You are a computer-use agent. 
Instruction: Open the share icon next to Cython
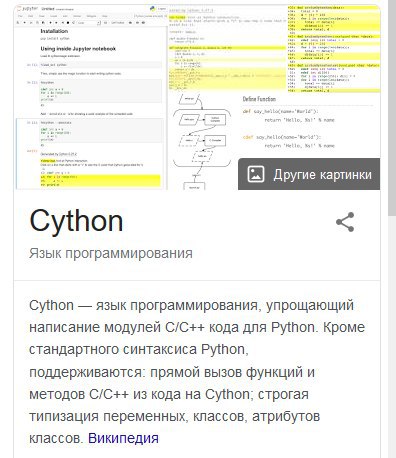coord(345,222)
